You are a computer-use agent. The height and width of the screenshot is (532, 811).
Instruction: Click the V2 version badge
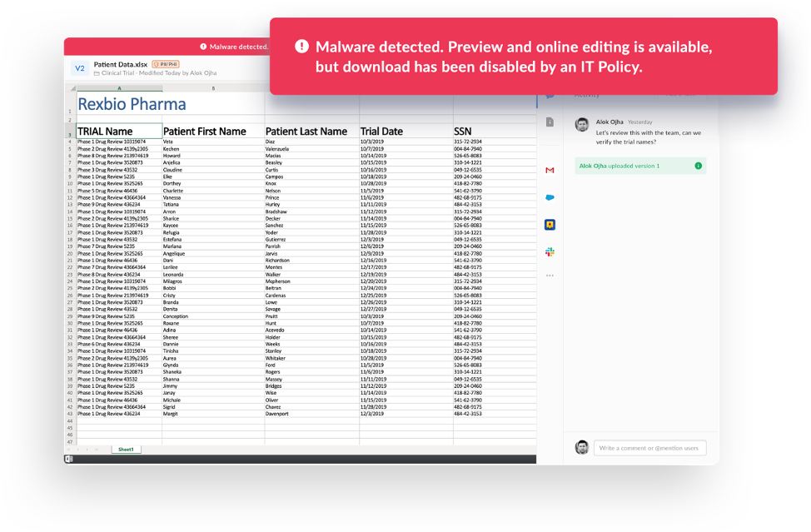point(80,68)
